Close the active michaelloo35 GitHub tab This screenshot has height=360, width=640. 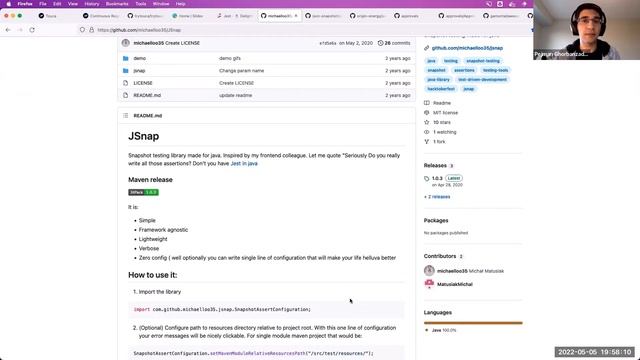[296, 16]
